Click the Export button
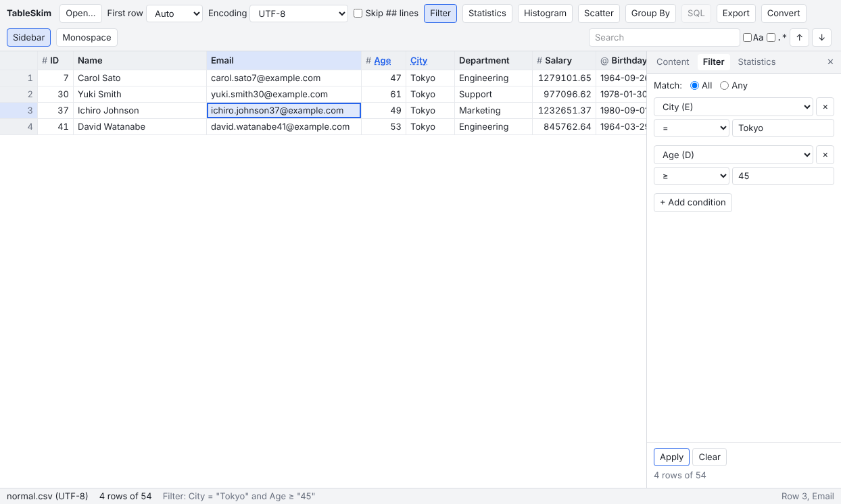The image size is (841, 504). [736, 14]
